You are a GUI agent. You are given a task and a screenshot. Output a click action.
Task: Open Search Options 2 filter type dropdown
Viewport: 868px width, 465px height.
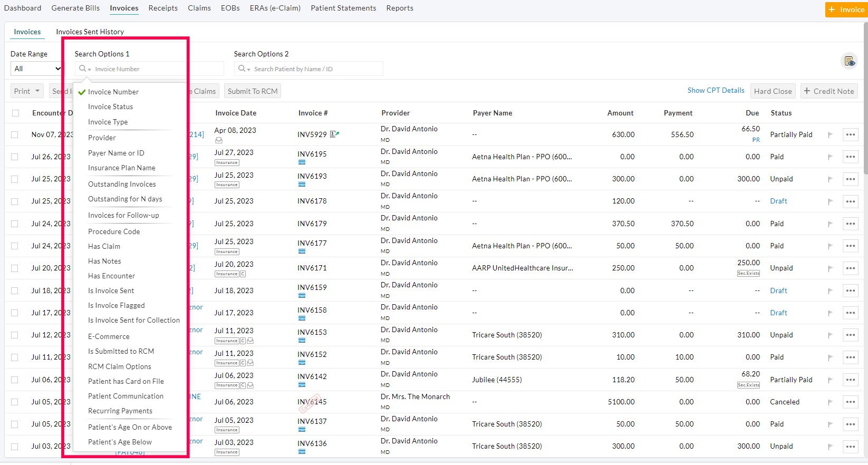click(x=244, y=69)
